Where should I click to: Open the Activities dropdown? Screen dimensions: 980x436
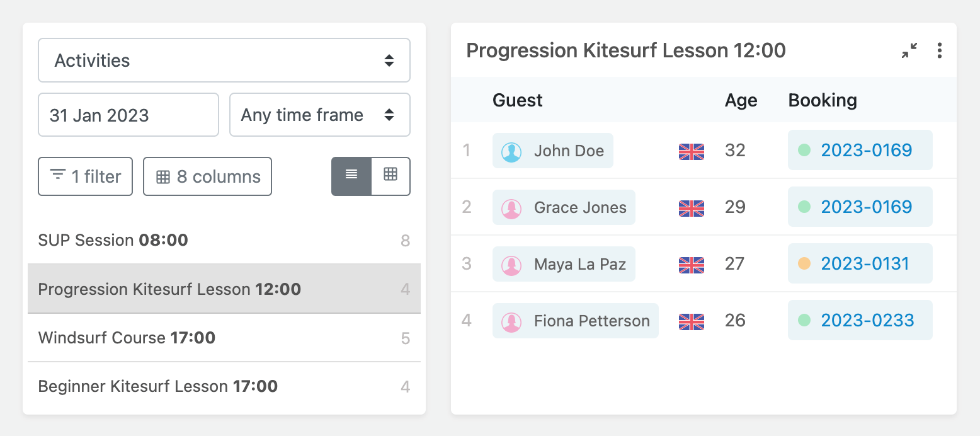click(224, 60)
